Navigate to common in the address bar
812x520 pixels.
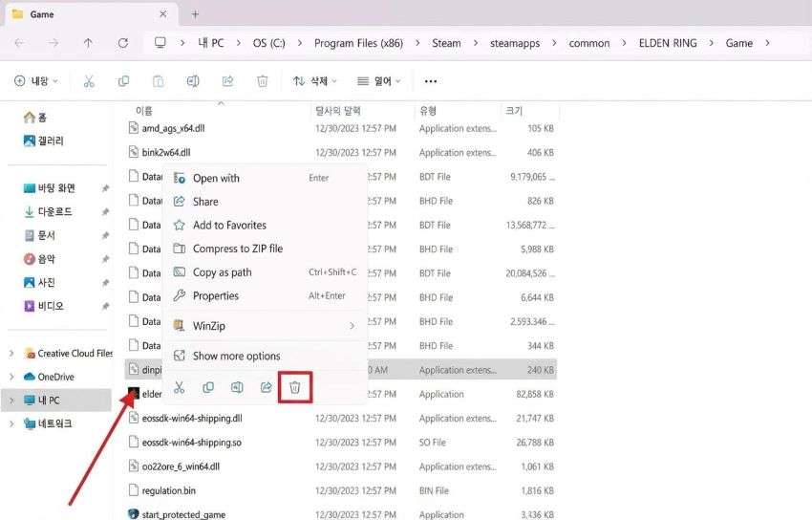(588, 43)
